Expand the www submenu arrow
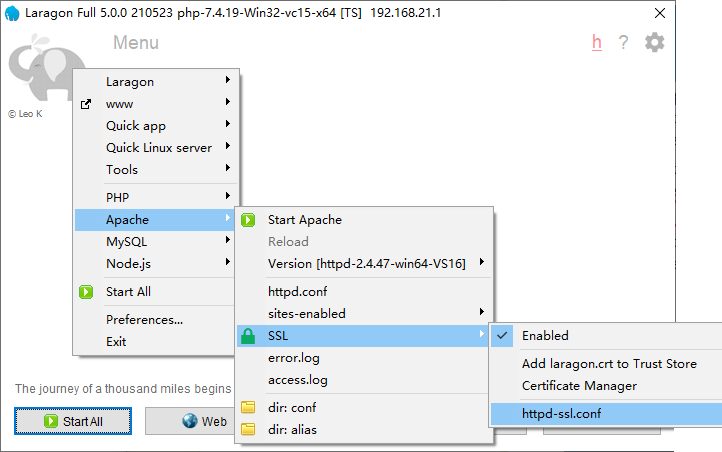This screenshot has height=452, width=722. [x=227, y=102]
